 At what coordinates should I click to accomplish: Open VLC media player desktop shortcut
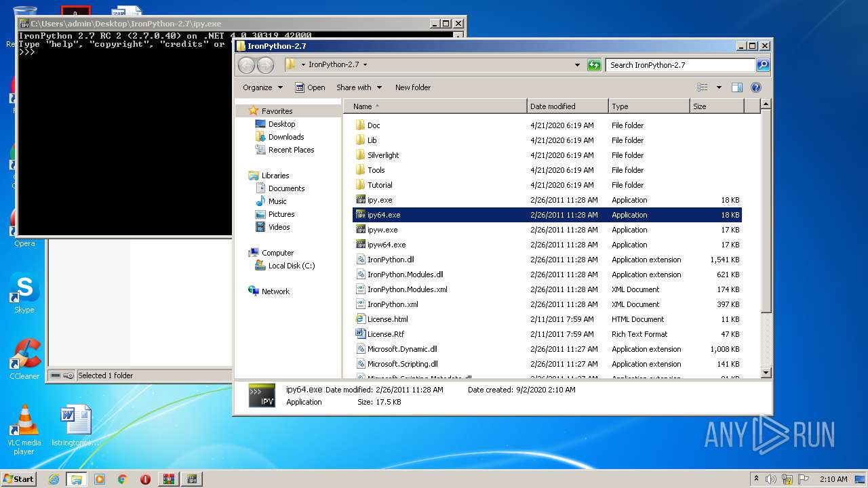[24, 430]
